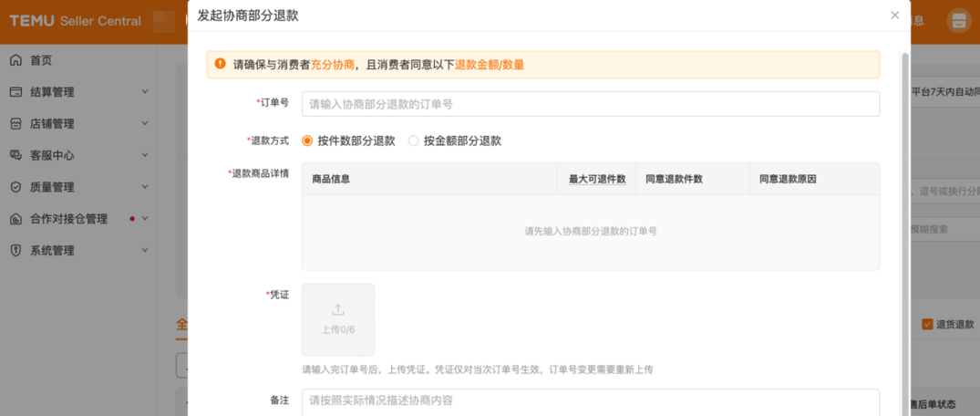Open the user avatar in the top right

(x=958, y=20)
